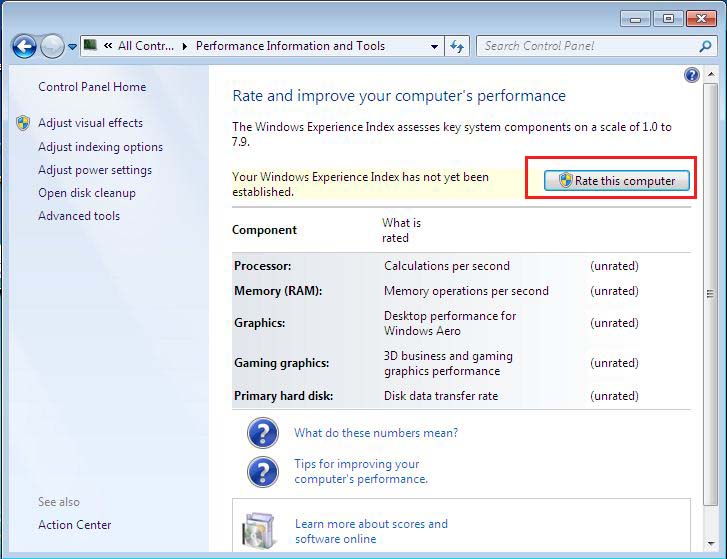Open Tips for improving your computer's performance

click(x=361, y=471)
